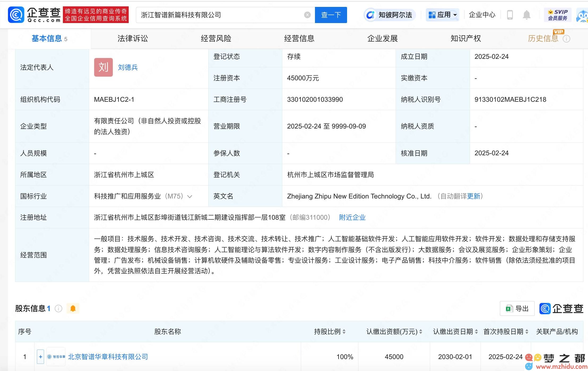Expand the 国标行业 M75 chevron

tap(189, 196)
